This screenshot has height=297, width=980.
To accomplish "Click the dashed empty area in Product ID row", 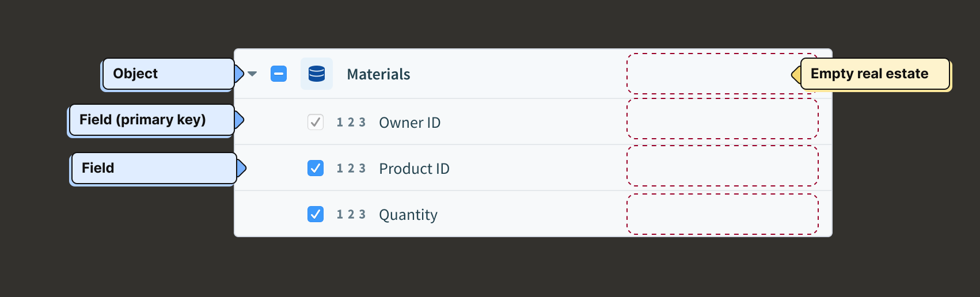I will click(x=722, y=166).
